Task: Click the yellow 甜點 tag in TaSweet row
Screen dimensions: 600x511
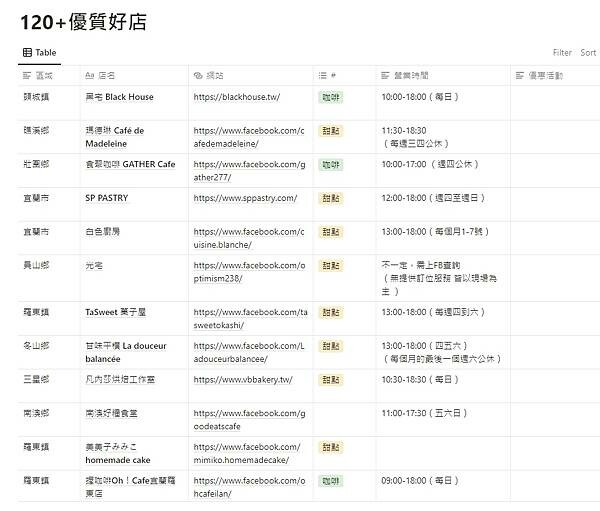Action: pos(330,312)
